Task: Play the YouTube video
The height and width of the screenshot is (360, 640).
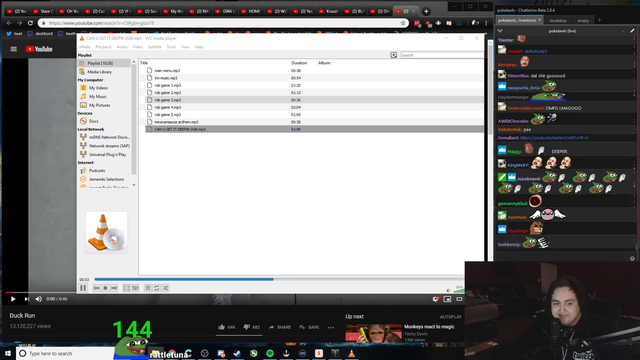Action: click(13, 299)
